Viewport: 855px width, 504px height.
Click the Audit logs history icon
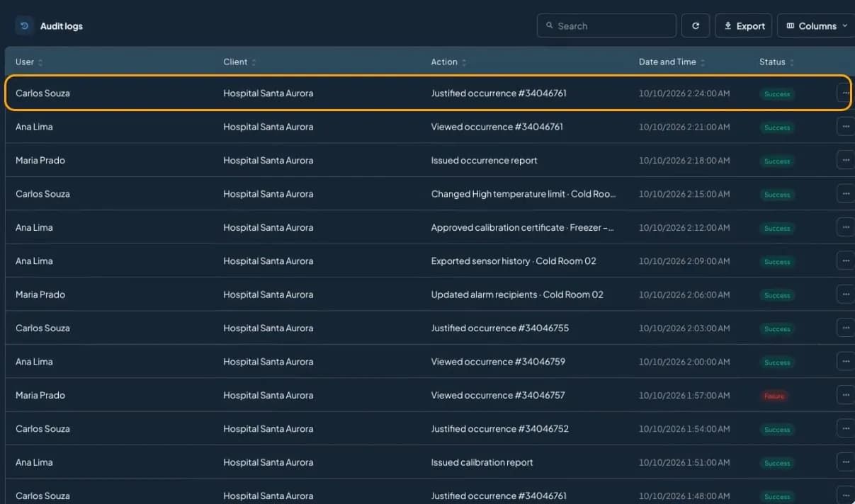coord(25,26)
